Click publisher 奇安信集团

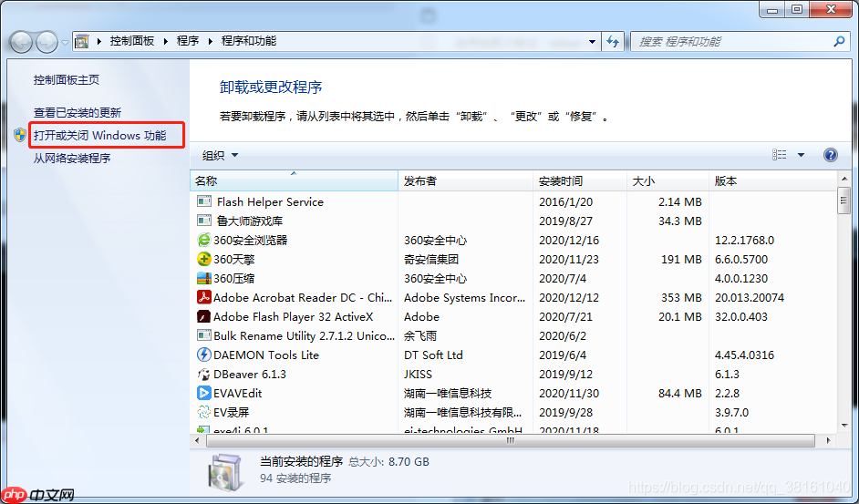(x=431, y=259)
